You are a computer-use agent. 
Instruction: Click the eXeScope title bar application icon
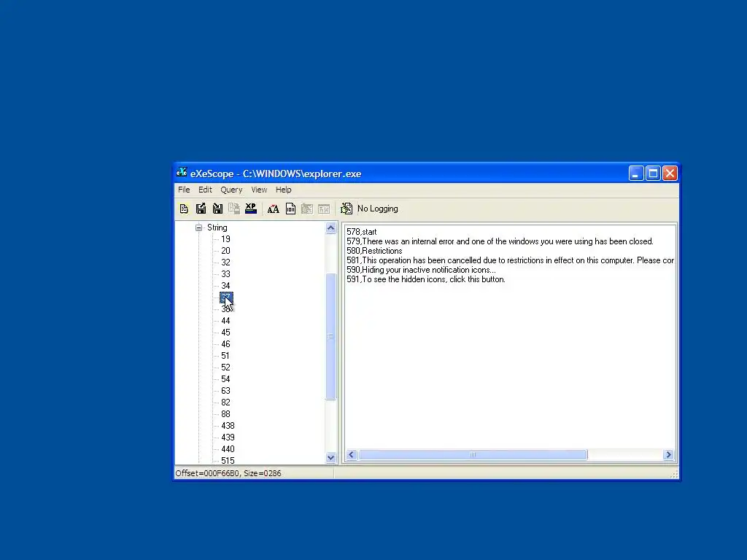(182, 173)
